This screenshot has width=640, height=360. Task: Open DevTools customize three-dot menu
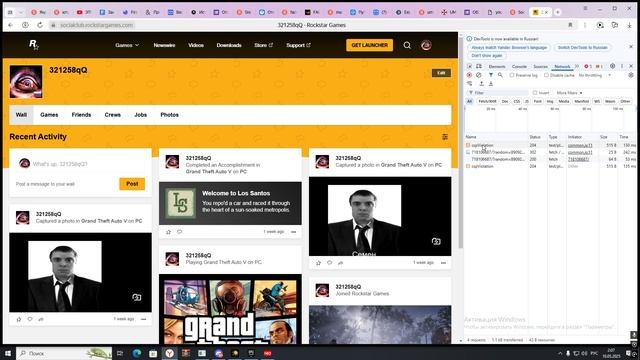pos(622,66)
